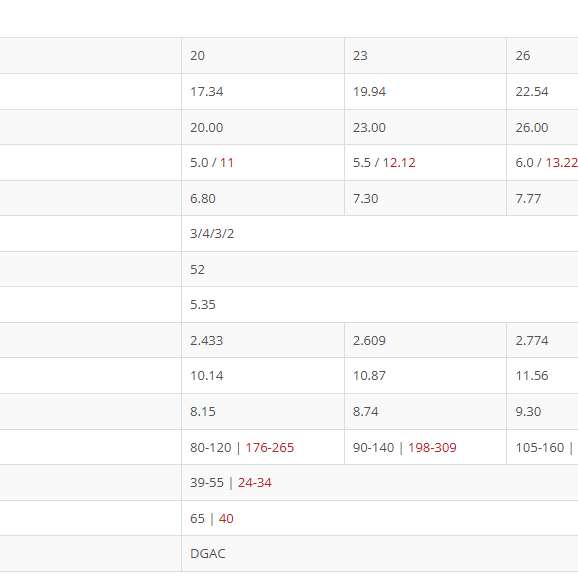Click the cell showing 5.5 / 12.12
The height and width of the screenshot is (578, 578).
tap(425, 163)
